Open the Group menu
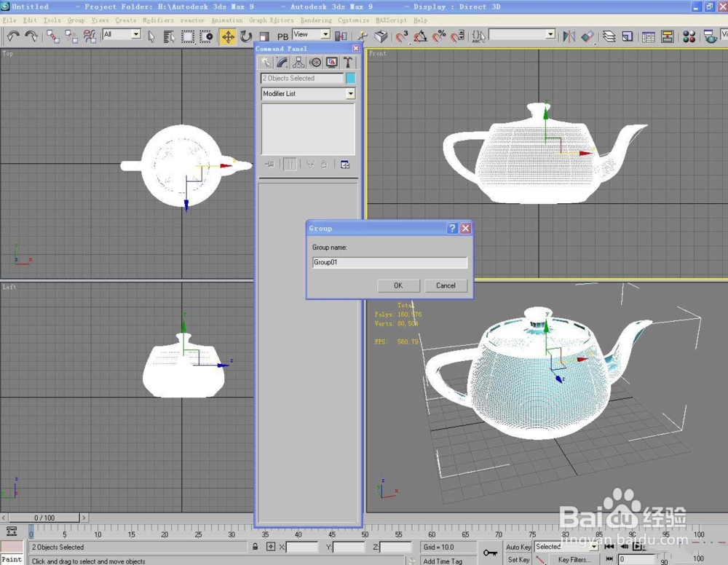728x565 pixels. tap(76, 20)
